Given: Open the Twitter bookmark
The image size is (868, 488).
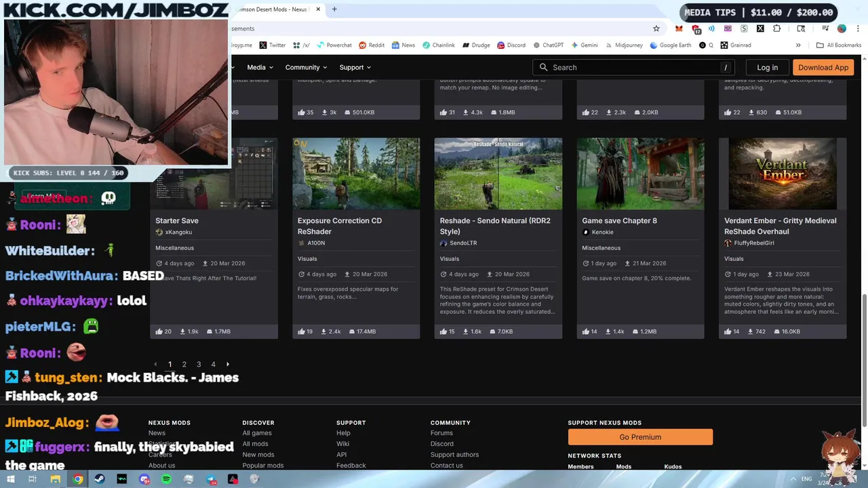Looking at the screenshot, I should pos(272,45).
